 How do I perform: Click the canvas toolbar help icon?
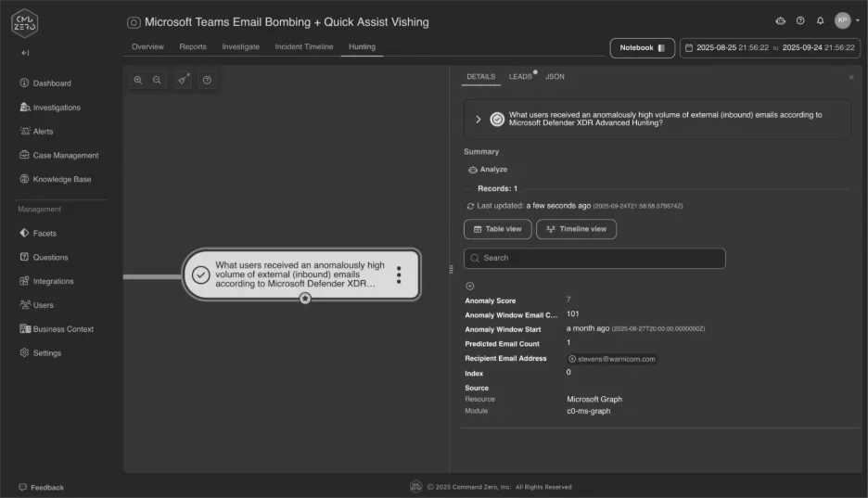coord(207,81)
